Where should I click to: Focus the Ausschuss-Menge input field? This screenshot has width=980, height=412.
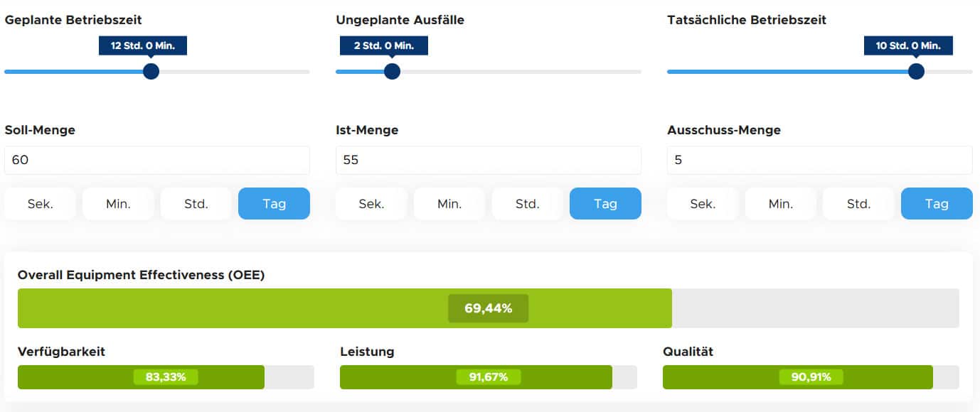tap(820, 160)
